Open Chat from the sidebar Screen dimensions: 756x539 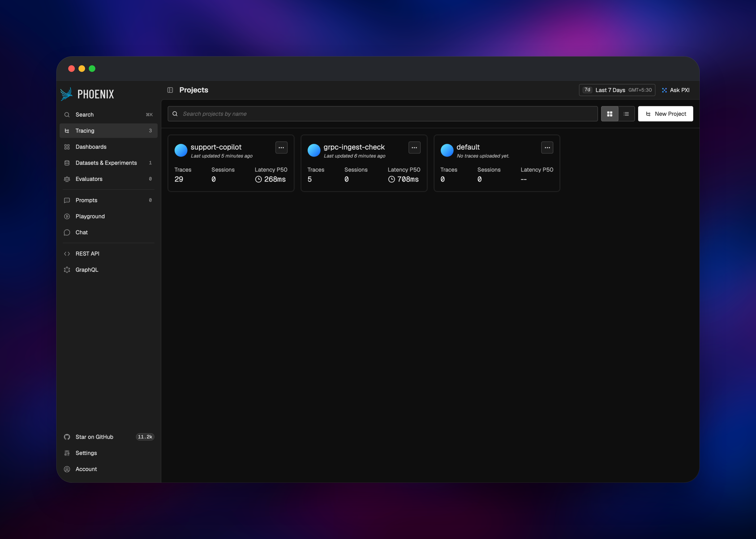pyautogui.click(x=108, y=232)
